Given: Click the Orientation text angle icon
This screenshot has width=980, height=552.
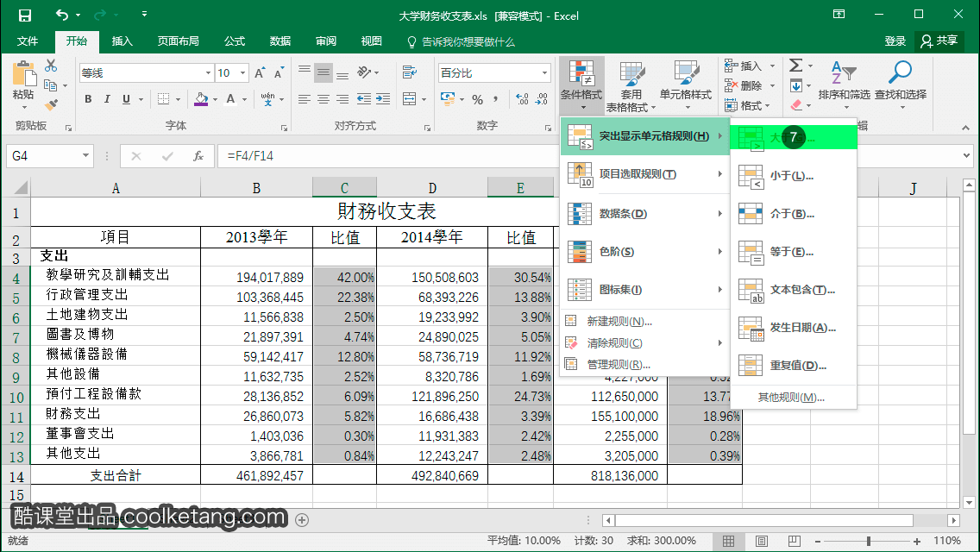Looking at the screenshot, I should click(x=364, y=72).
